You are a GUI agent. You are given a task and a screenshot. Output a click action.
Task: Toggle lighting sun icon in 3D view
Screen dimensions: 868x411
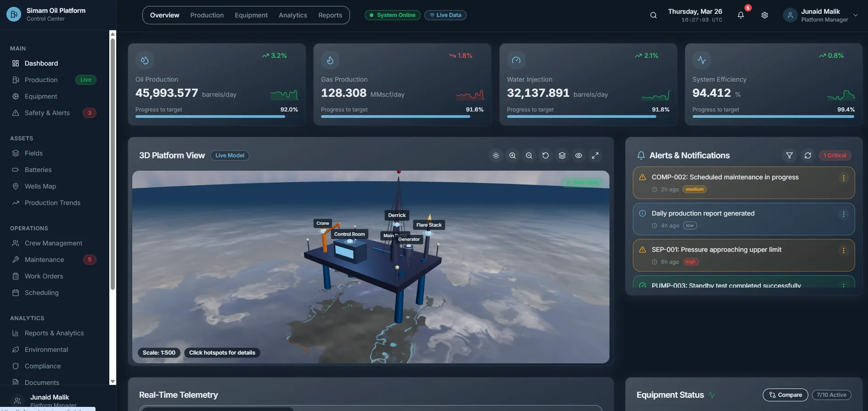pyautogui.click(x=496, y=156)
